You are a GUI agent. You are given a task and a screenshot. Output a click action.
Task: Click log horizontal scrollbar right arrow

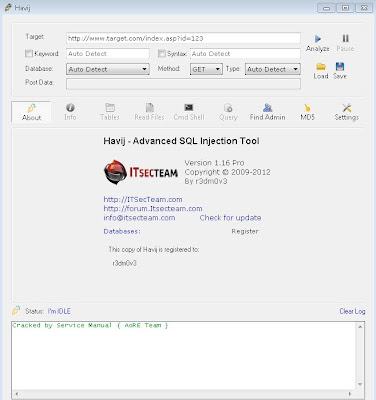click(350, 394)
